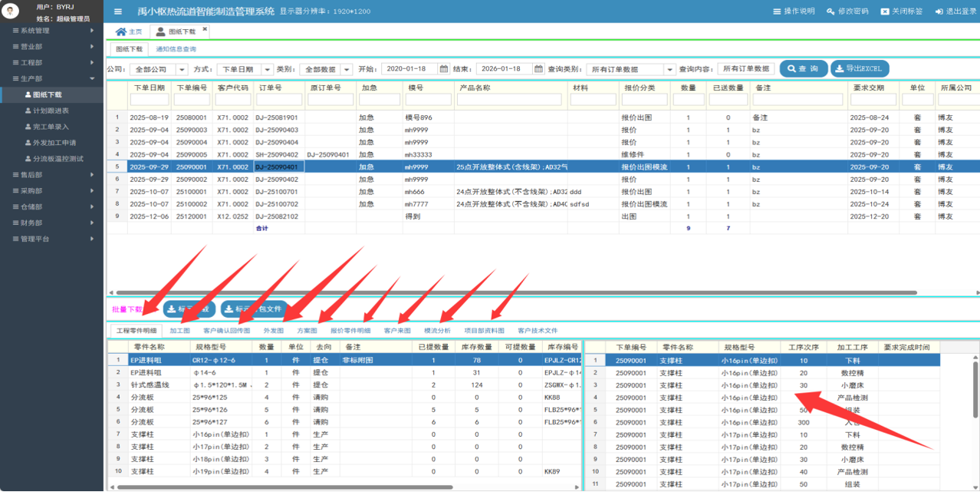The height and width of the screenshot is (492, 980).
Task: Click the 导出EXCEL button
Action: pos(860,69)
